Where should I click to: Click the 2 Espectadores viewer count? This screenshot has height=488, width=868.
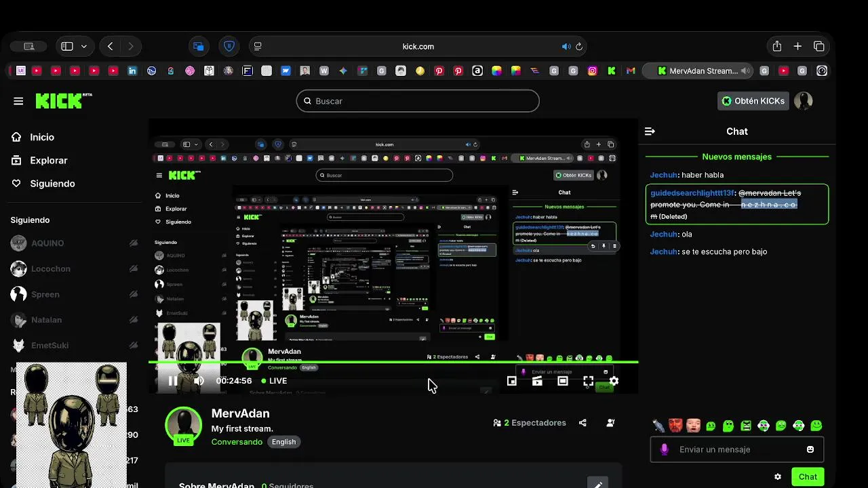click(x=530, y=423)
